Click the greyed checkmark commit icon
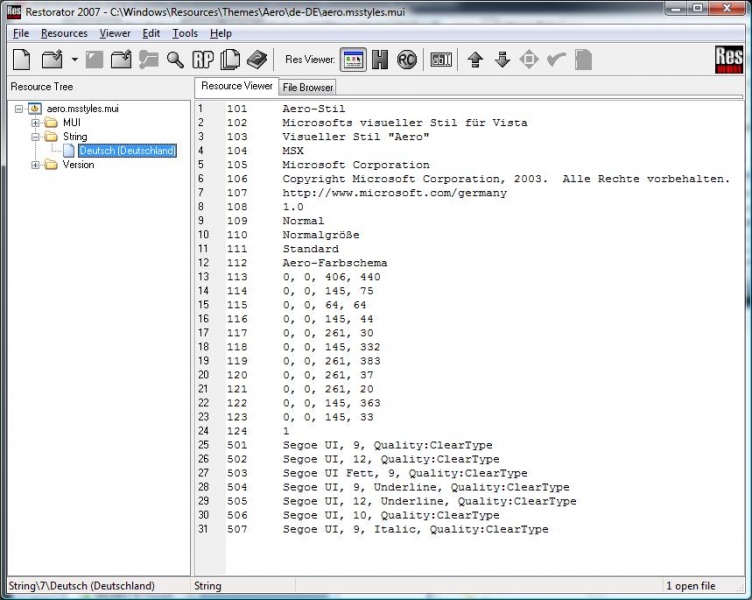The height and width of the screenshot is (600, 752). click(x=556, y=60)
